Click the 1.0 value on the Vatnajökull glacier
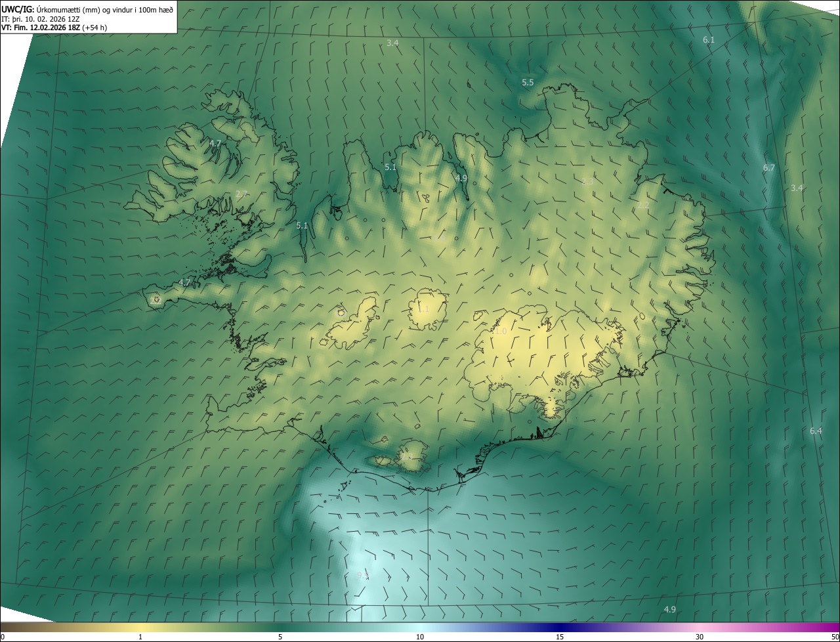 point(501,332)
